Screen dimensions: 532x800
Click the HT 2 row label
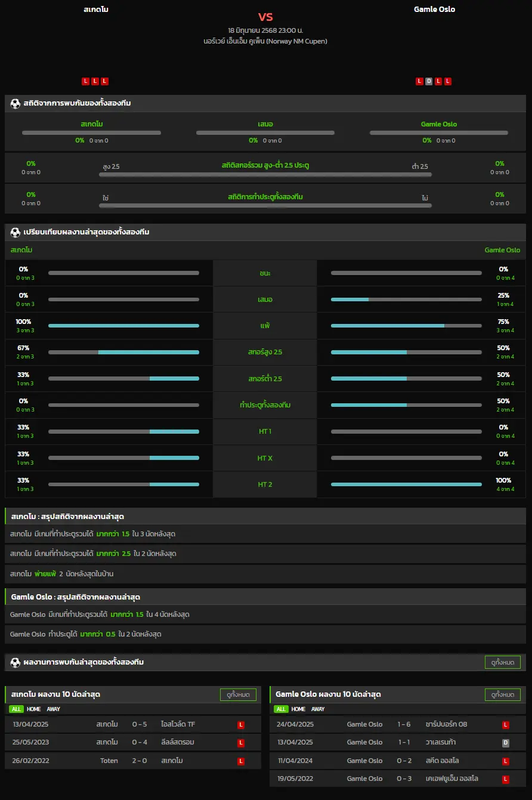pos(265,484)
